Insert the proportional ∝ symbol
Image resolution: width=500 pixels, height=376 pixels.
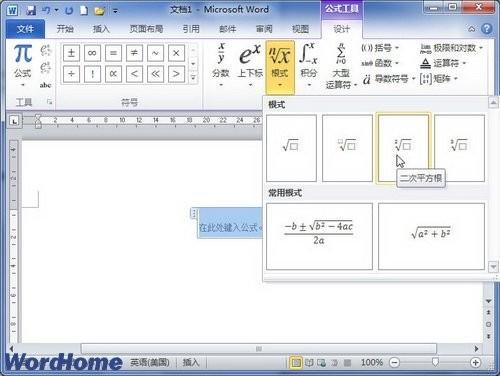(113, 74)
